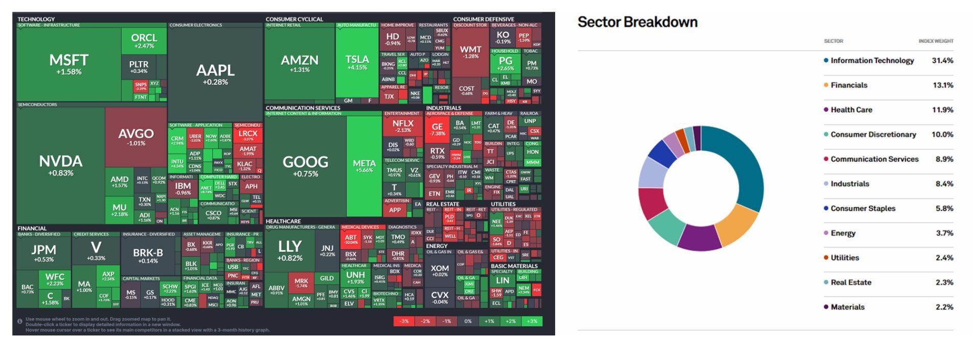Click the CONSUMER CYCLICAL sector heading
The height and width of the screenshot is (360, 980).
click(294, 19)
